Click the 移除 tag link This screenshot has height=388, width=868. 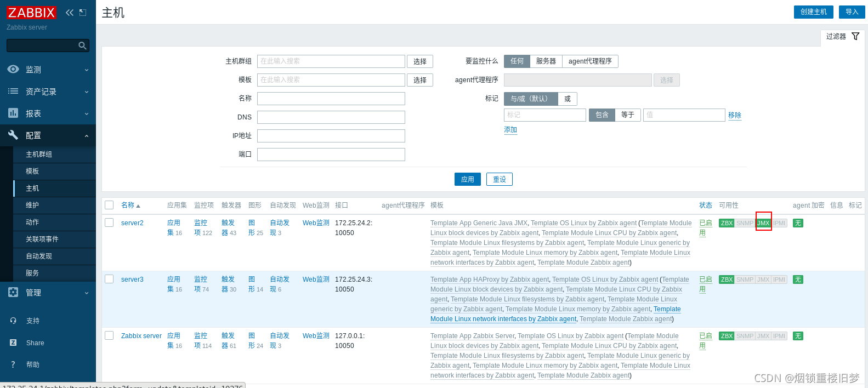(735, 115)
